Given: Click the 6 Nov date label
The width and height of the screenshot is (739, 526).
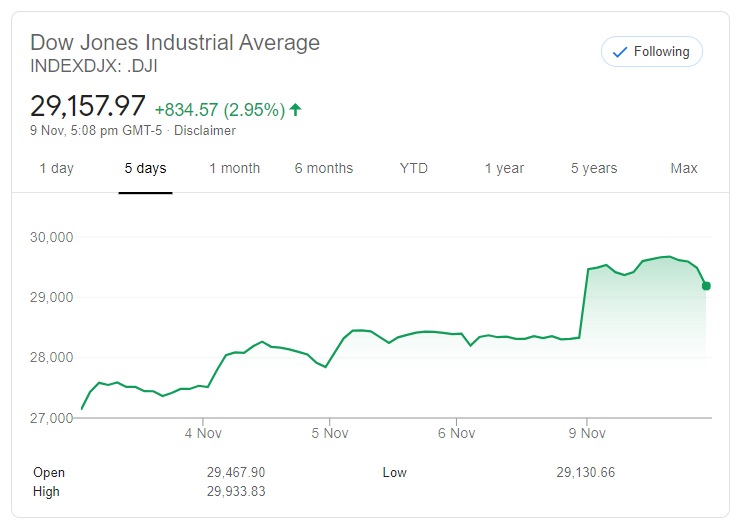Looking at the screenshot, I should pyautogui.click(x=457, y=433).
